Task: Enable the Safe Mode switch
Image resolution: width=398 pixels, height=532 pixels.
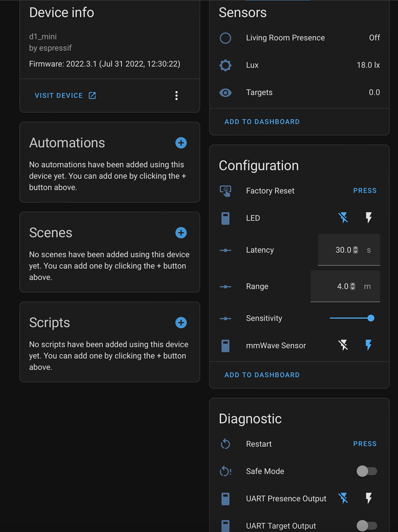Action: [367, 471]
